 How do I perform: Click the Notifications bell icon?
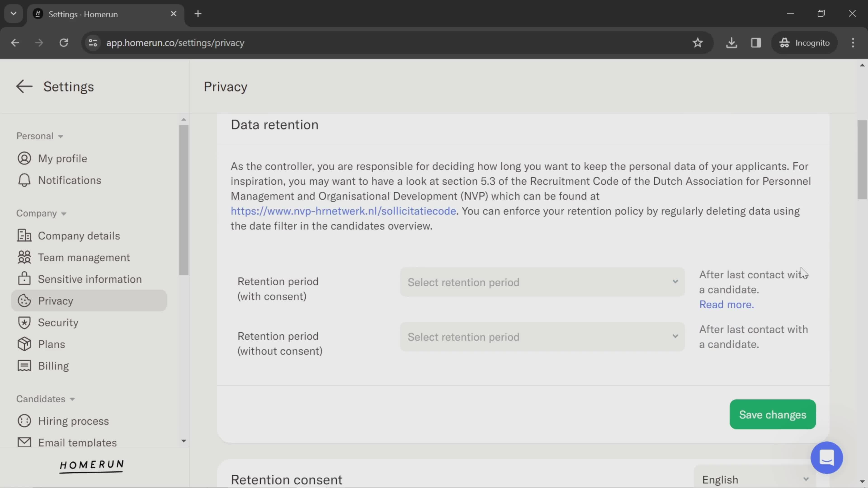pos(24,180)
